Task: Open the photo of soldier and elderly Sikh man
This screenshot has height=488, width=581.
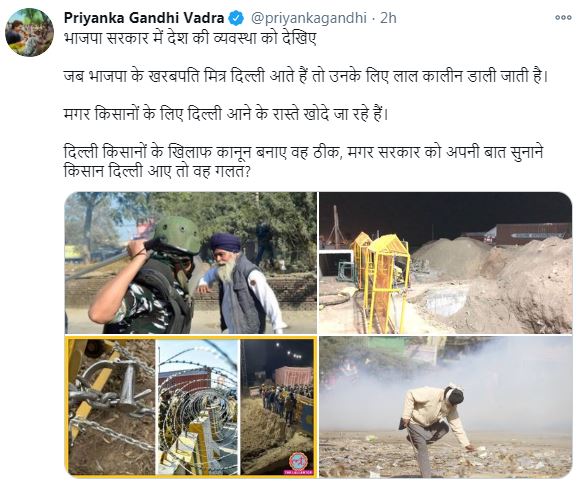Action: click(191, 263)
